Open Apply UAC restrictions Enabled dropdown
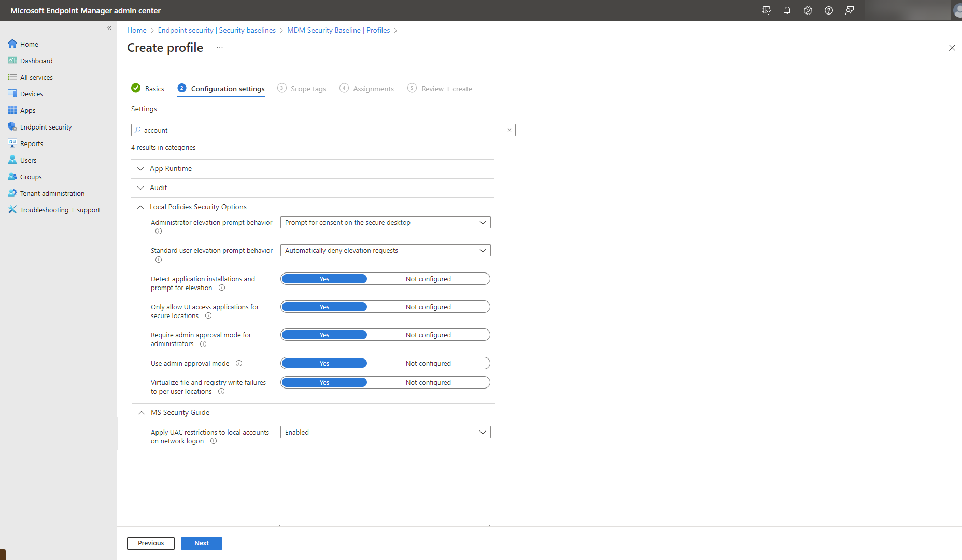 point(385,432)
